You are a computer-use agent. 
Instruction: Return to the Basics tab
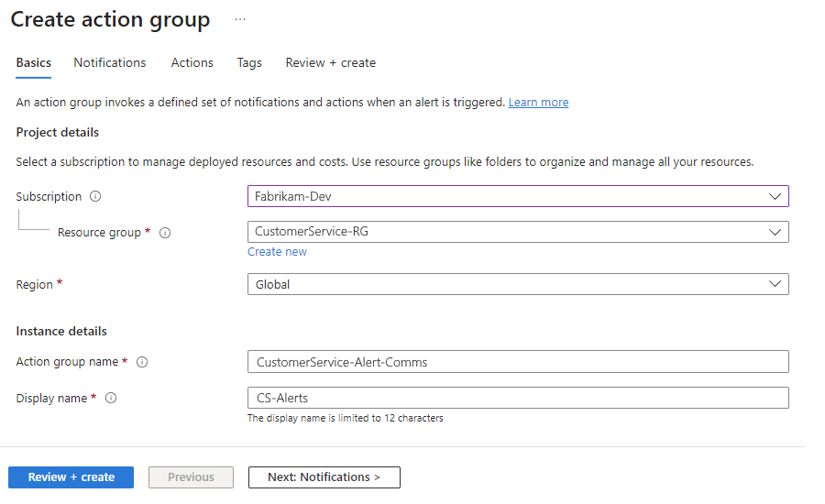[x=34, y=62]
